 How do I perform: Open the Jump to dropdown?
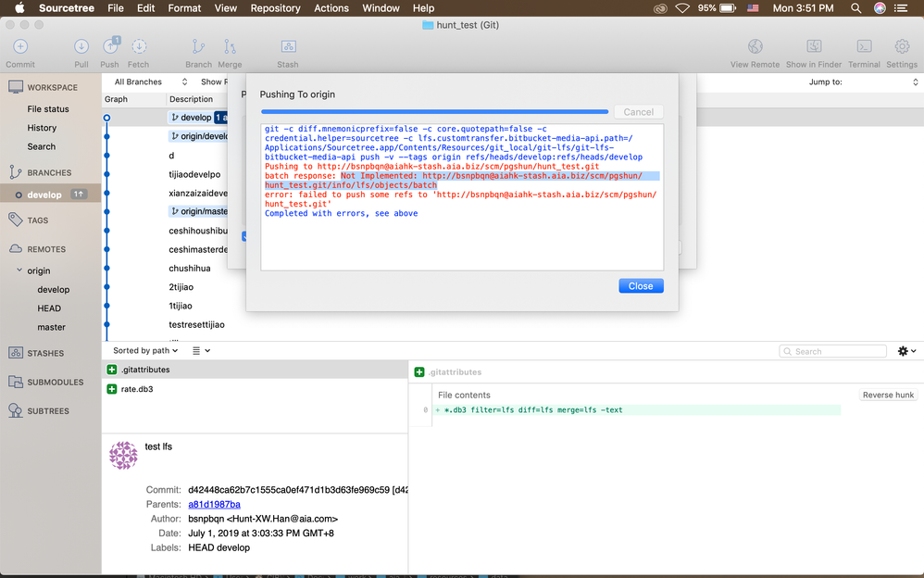915,82
